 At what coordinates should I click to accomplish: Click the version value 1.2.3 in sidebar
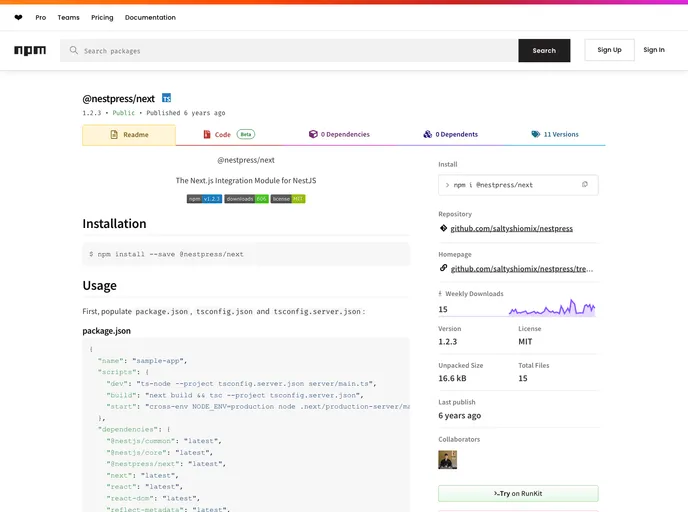[x=448, y=342]
